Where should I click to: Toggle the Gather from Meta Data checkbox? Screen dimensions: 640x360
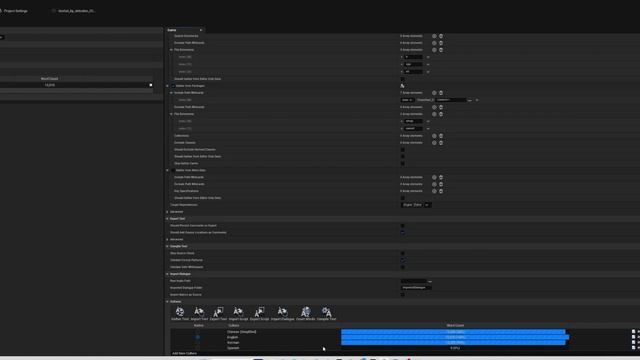click(173, 170)
